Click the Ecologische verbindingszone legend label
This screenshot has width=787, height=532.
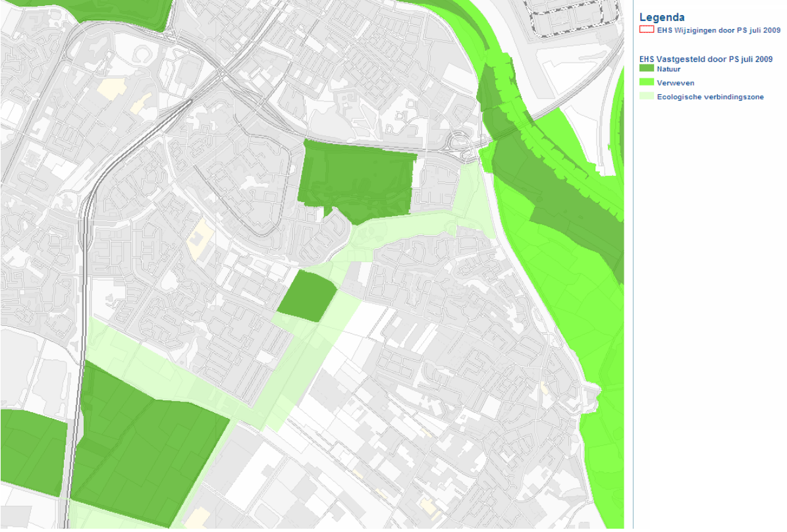click(710, 97)
